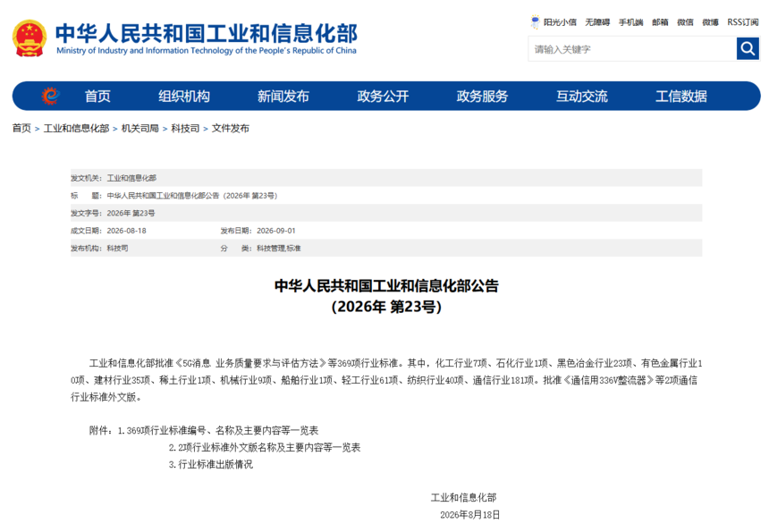The image size is (769, 532).
Task: Choose 互动交流 from the nav bar
Action: pos(581,96)
